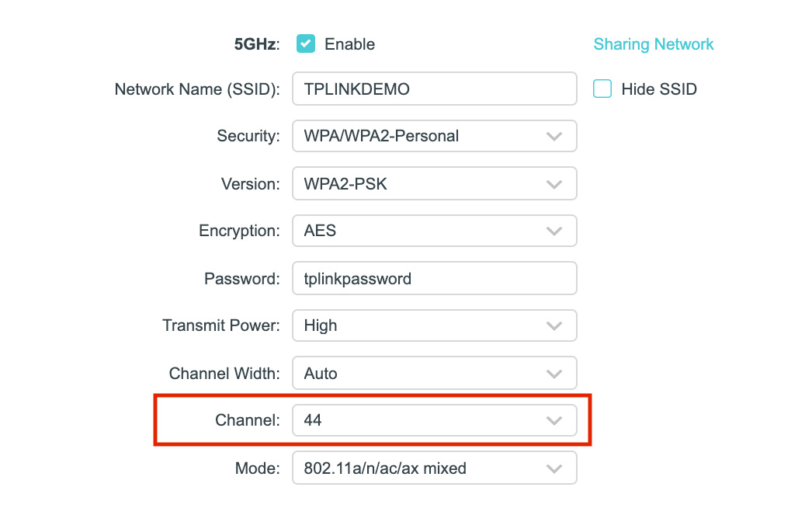The height and width of the screenshot is (522, 812).
Task: Open the Security dropdown showing WPA/WPA2-Personal
Action: pos(434,136)
